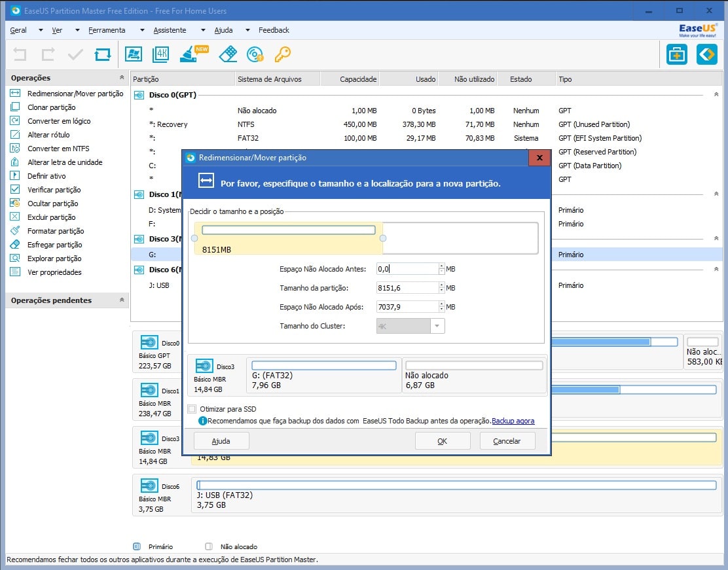Click the 8151MB partition block
Image resolution: width=728 pixels, height=570 pixels.
pyautogui.click(x=288, y=238)
